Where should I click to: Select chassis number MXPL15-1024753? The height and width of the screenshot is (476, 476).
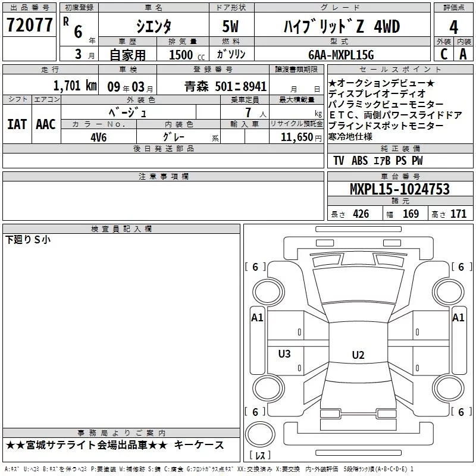pos(400,189)
